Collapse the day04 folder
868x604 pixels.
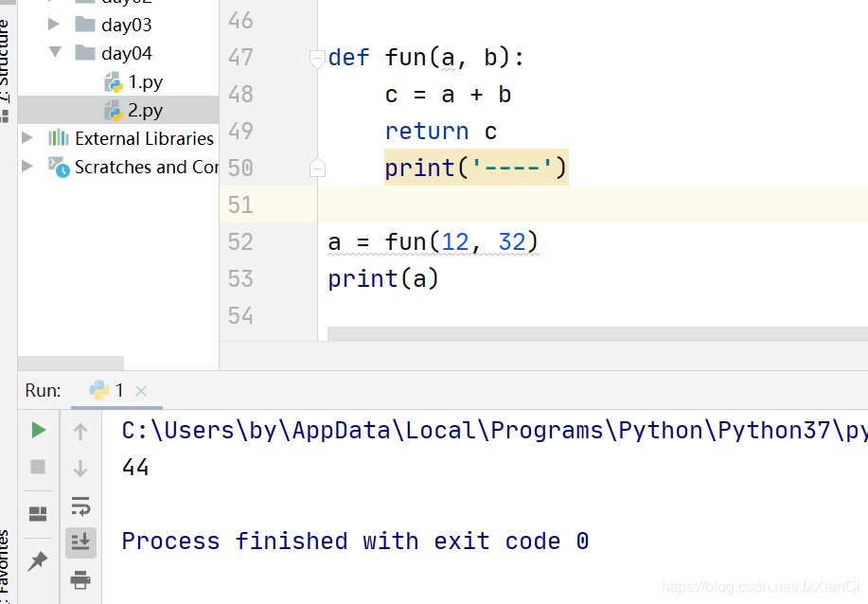55,52
